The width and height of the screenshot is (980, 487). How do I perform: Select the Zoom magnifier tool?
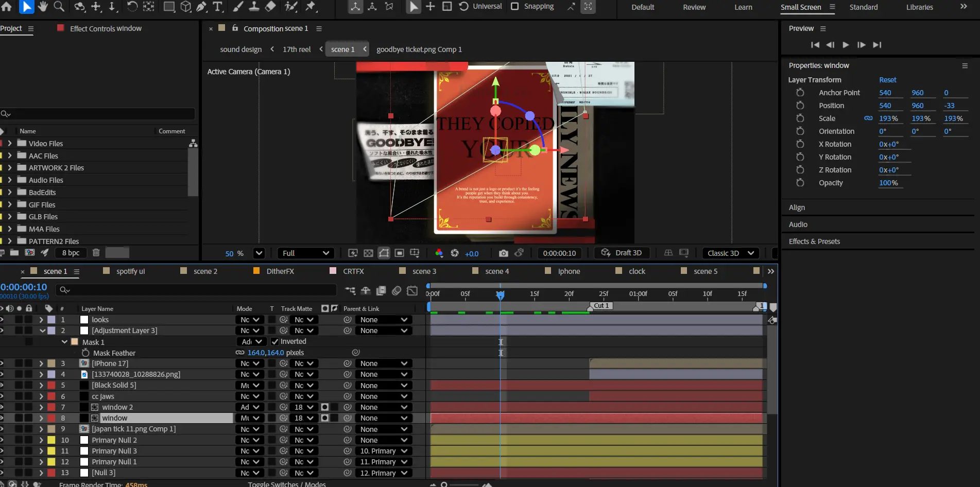[59, 7]
